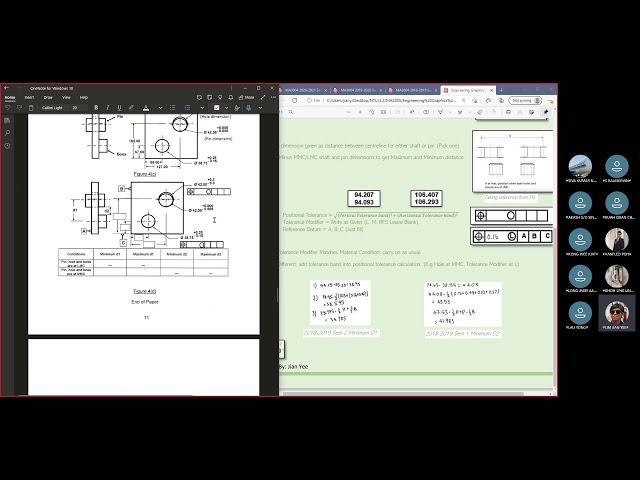
Task: Click the 'Taking reference from Pin' caption
Action: (510, 197)
